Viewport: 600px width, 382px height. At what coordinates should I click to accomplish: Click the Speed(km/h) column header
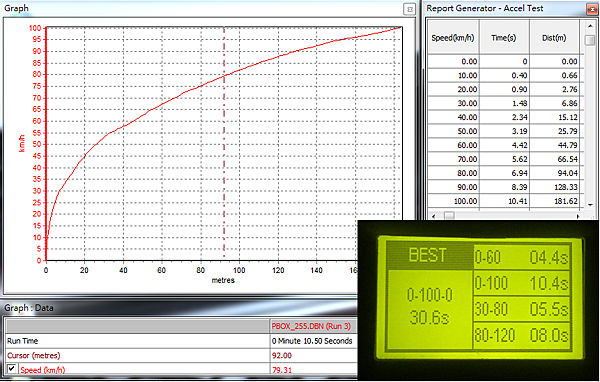(453, 38)
